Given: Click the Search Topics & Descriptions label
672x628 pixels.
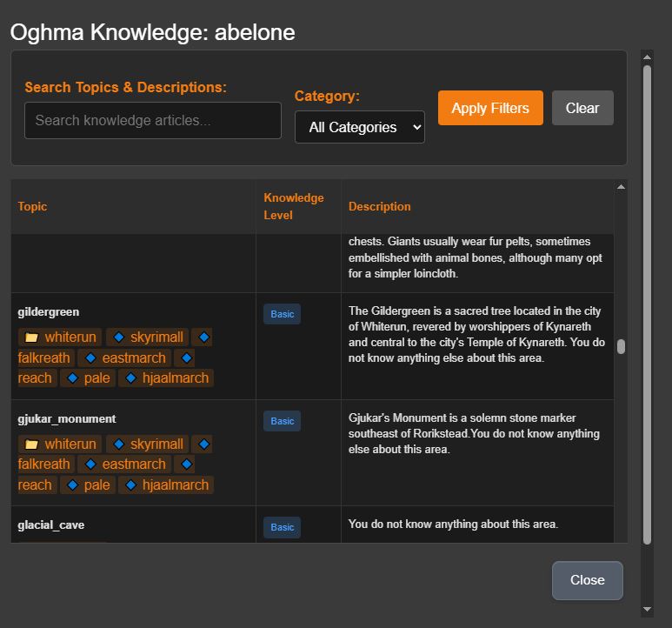Looking at the screenshot, I should click(x=125, y=88).
